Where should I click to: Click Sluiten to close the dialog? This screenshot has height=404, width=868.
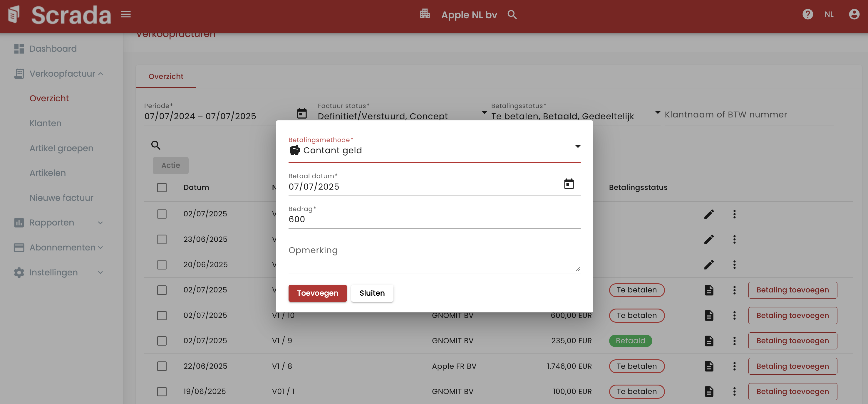tap(372, 293)
